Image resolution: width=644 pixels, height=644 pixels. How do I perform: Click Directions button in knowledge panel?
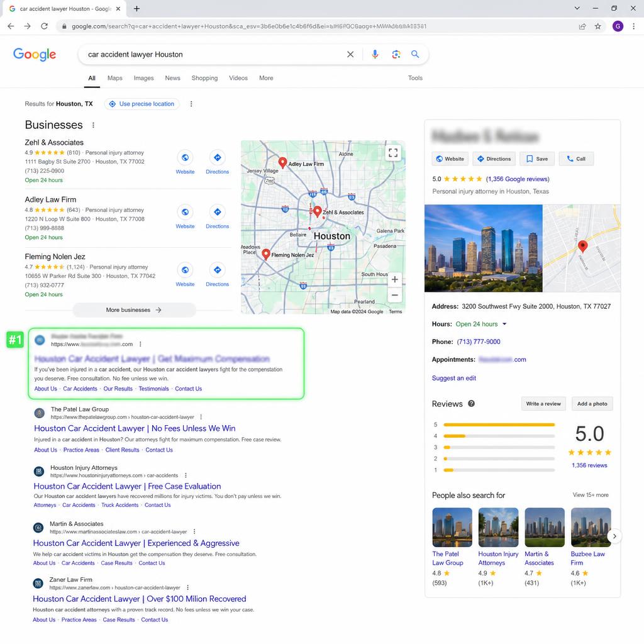494,159
